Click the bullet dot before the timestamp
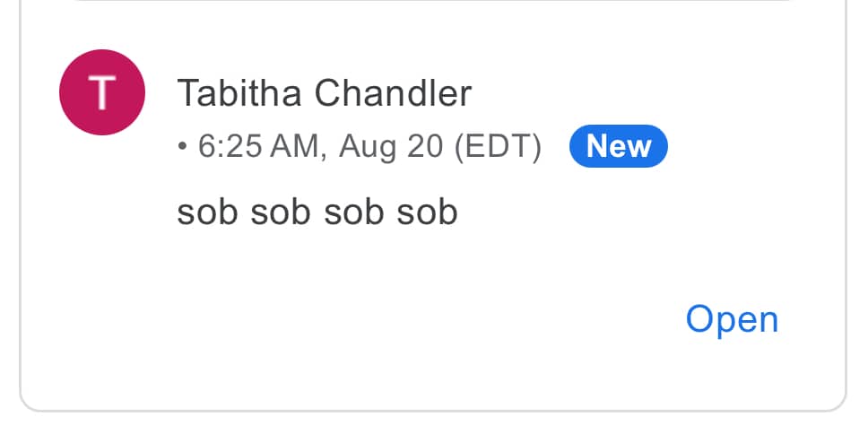Image resolution: width=868 pixels, height=425 pixels. point(182,146)
